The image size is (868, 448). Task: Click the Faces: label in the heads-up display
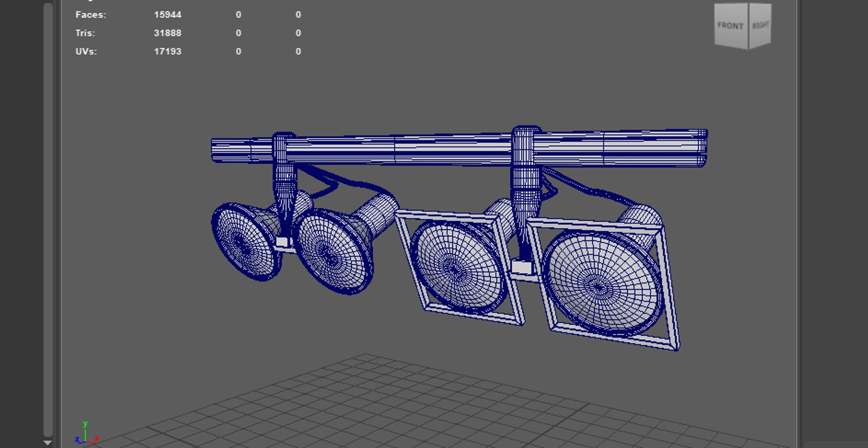point(90,15)
